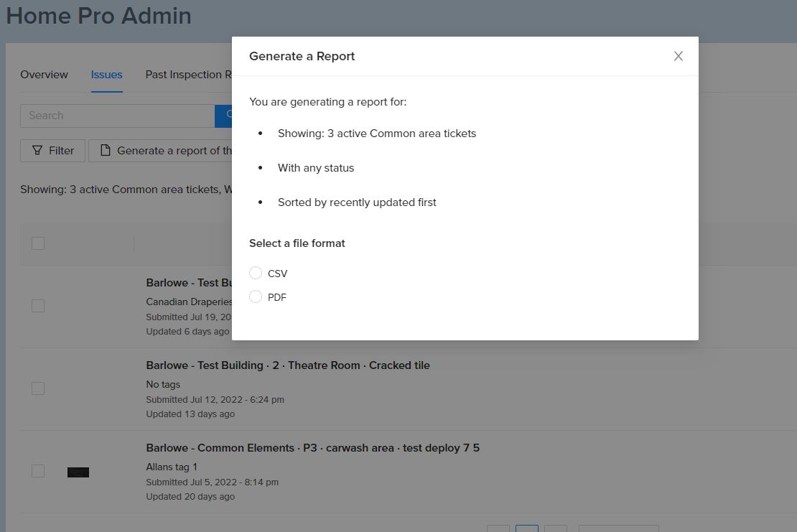The image size is (797, 532).
Task: Switch to the Overview tab
Action: tap(44, 75)
